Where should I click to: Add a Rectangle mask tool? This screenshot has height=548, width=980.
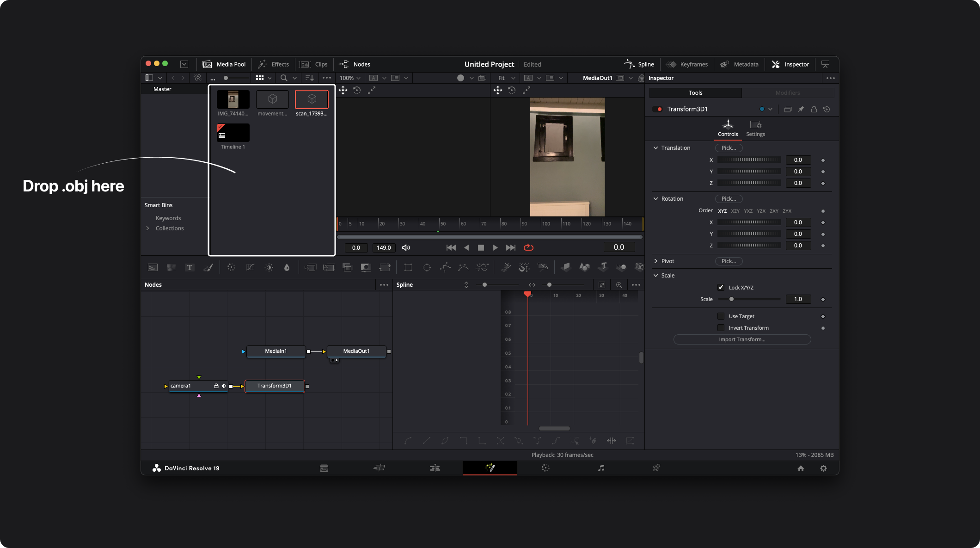[408, 267]
